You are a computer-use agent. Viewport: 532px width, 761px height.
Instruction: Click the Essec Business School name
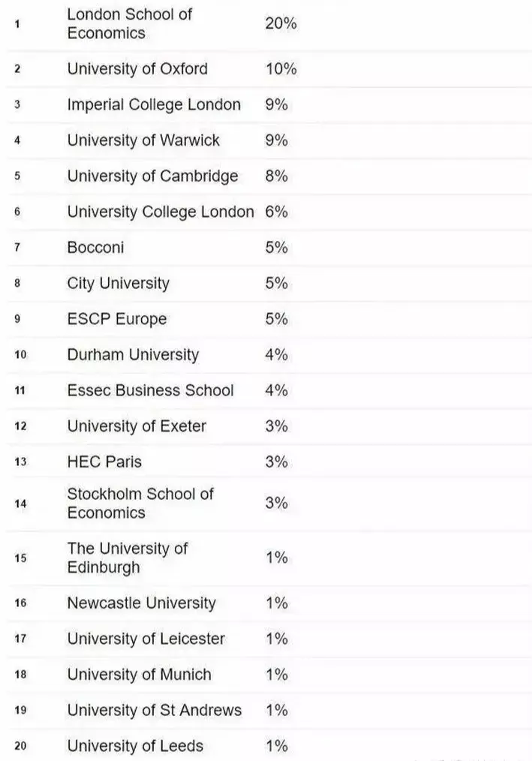coord(150,390)
